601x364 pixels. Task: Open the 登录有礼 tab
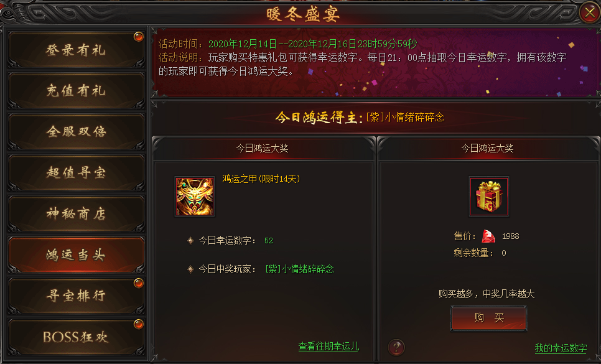(x=76, y=50)
